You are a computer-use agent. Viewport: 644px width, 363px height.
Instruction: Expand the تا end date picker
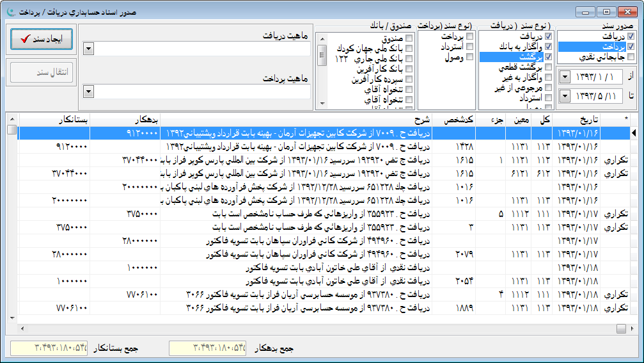[x=565, y=97]
